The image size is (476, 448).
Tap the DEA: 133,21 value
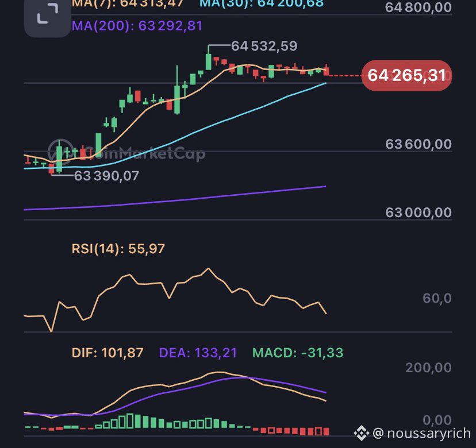[198, 353]
